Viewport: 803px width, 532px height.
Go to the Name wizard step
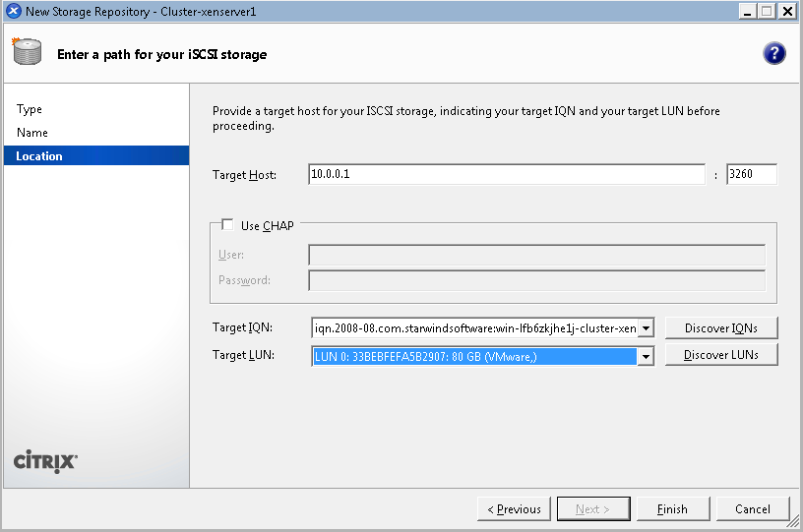tap(32, 133)
